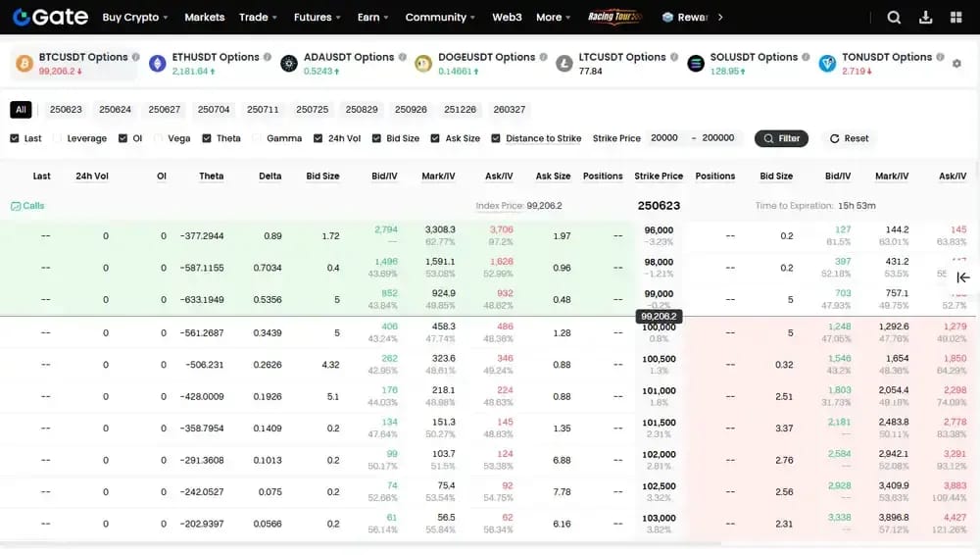Click the Rewards gift icon
Viewport: 980px width, 555px height.
click(667, 18)
